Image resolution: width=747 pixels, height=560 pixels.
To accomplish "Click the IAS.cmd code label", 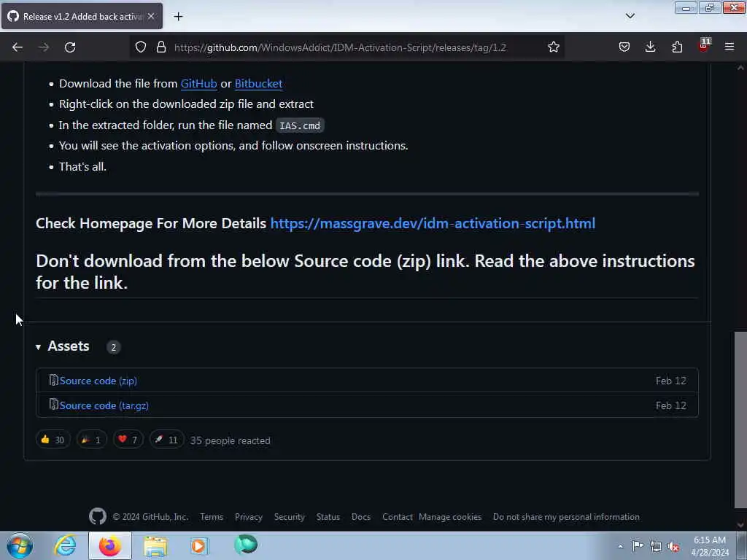I will (300, 125).
